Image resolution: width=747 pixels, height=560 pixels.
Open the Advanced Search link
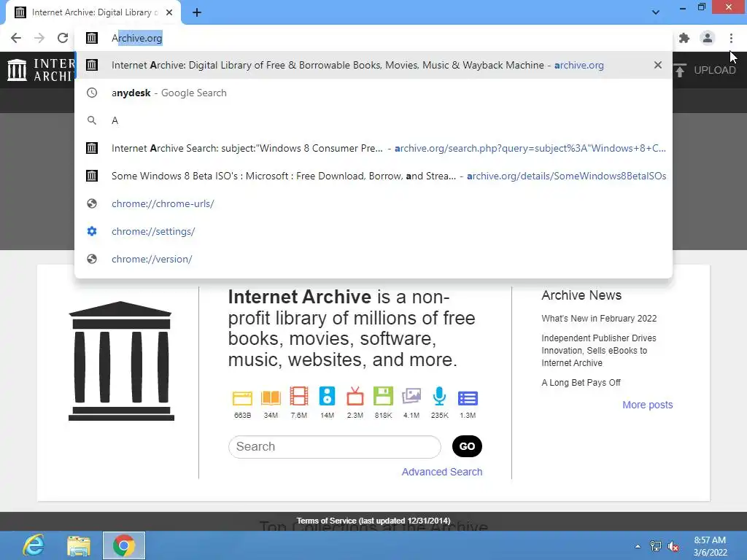[441, 472]
